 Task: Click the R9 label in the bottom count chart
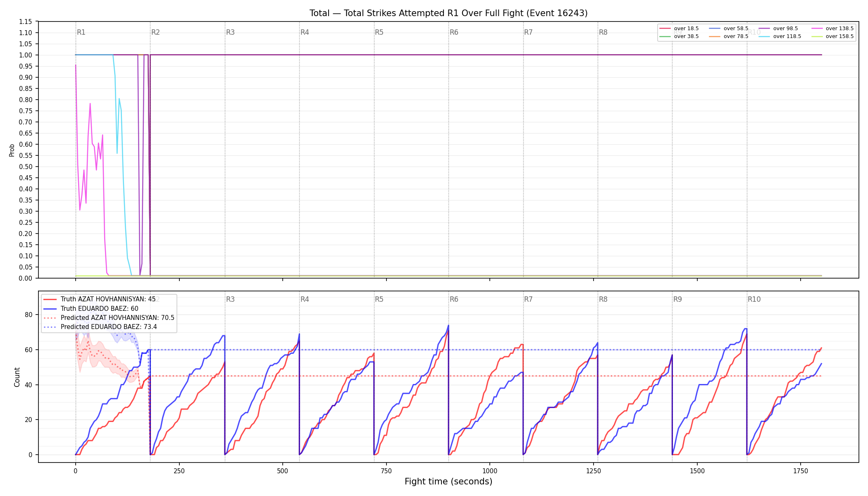677,299
